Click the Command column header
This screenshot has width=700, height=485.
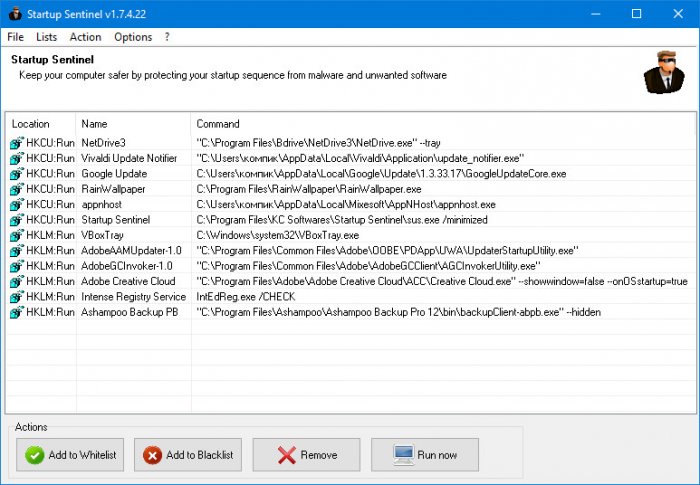pos(444,124)
